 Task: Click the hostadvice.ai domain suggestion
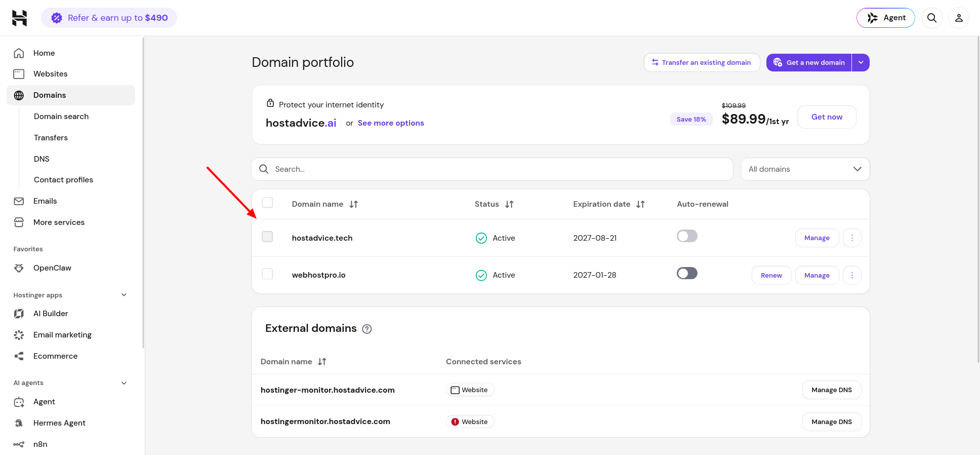(x=301, y=123)
